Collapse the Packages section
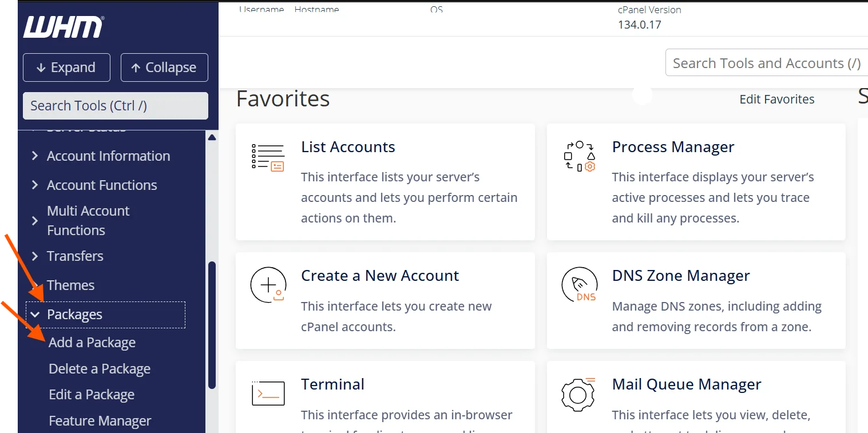This screenshot has height=433, width=868. coord(74,315)
